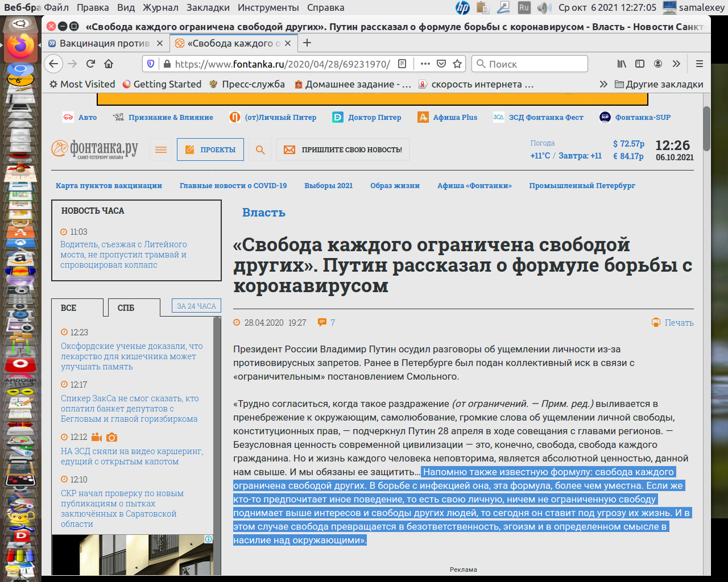The height and width of the screenshot is (582, 728).
Task: Open Инструменты menu
Action: [268, 7]
